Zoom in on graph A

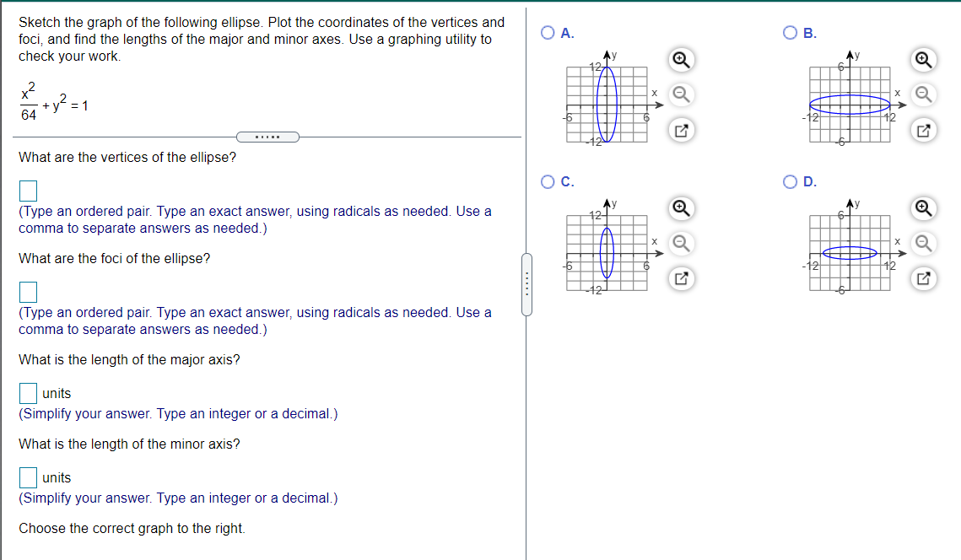click(681, 60)
